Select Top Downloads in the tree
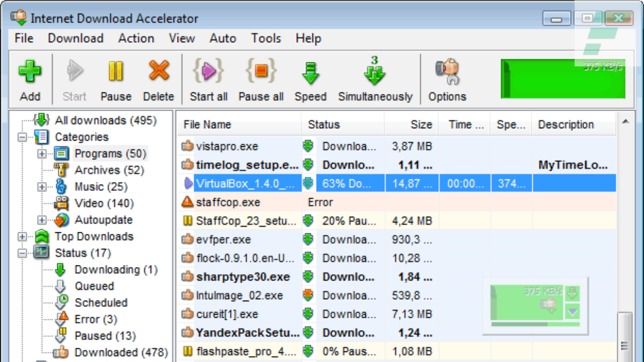 point(94,236)
